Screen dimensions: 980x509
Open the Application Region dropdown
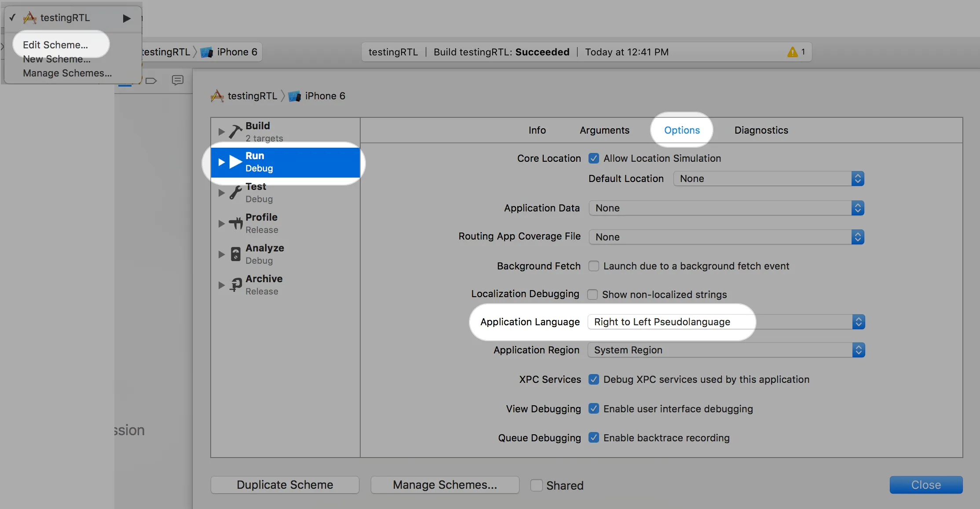(x=726, y=350)
